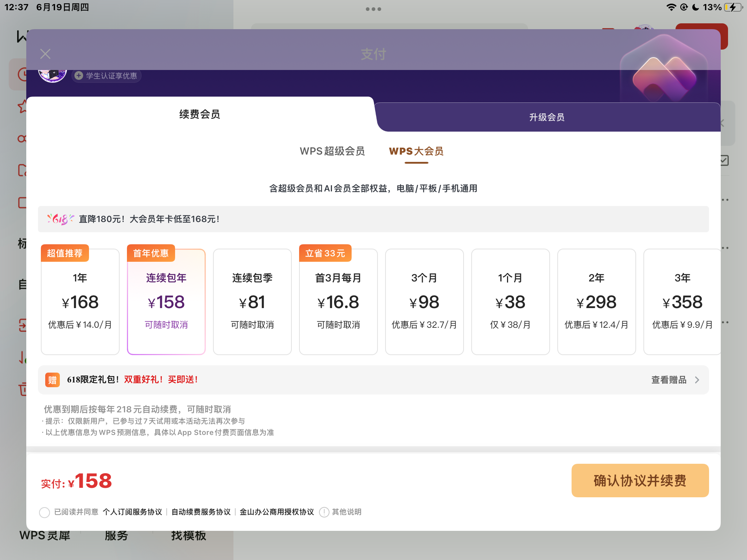The image size is (747, 560).
Task: Open the 查看赠品 gift details link
Action: (669, 380)
